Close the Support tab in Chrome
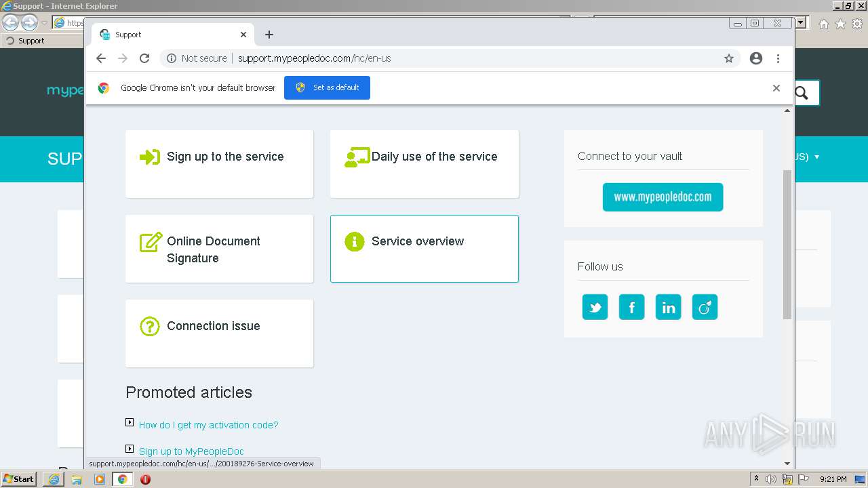 pyautogui.click(x=243, y=35)
